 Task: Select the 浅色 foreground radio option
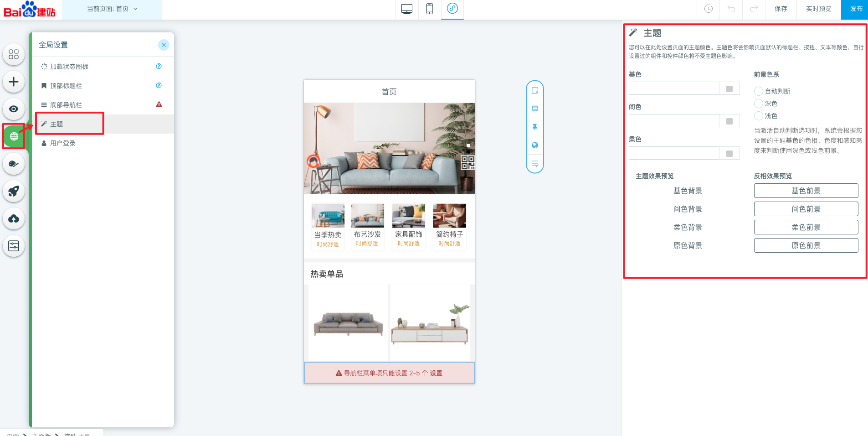(x=759, y=116)
